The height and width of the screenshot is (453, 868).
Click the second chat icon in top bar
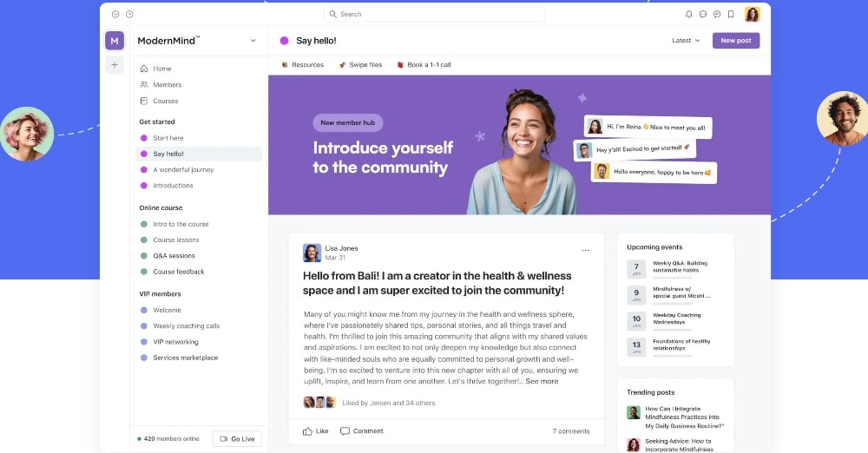[717, 15]
